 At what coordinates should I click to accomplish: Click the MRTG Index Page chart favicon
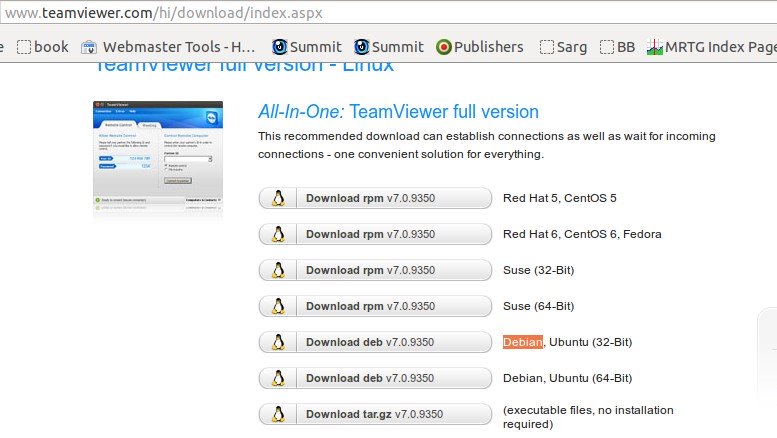click(x=655, y=47)
